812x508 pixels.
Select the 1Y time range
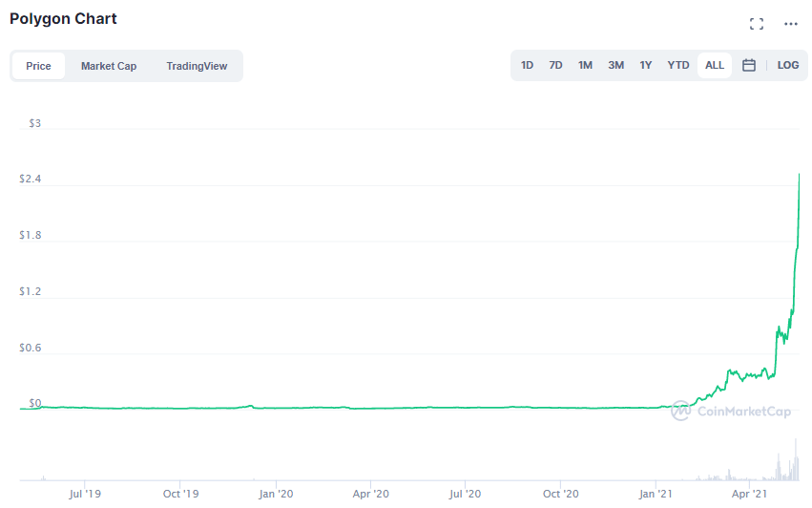click(x=645, y=65)
